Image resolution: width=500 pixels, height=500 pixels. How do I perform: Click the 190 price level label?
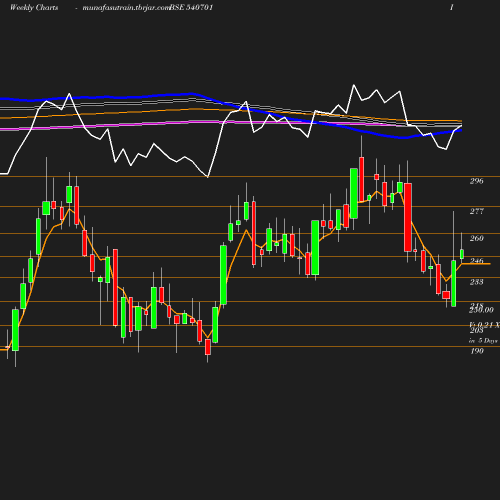coord(477,351)
